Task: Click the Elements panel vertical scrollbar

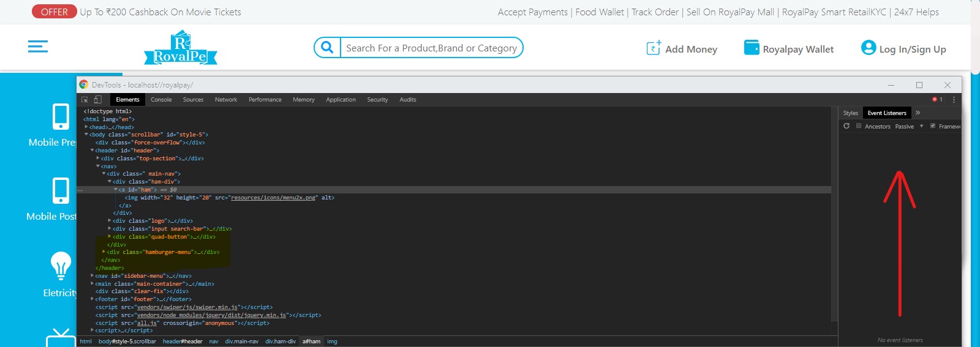Action: pos(834,214)
